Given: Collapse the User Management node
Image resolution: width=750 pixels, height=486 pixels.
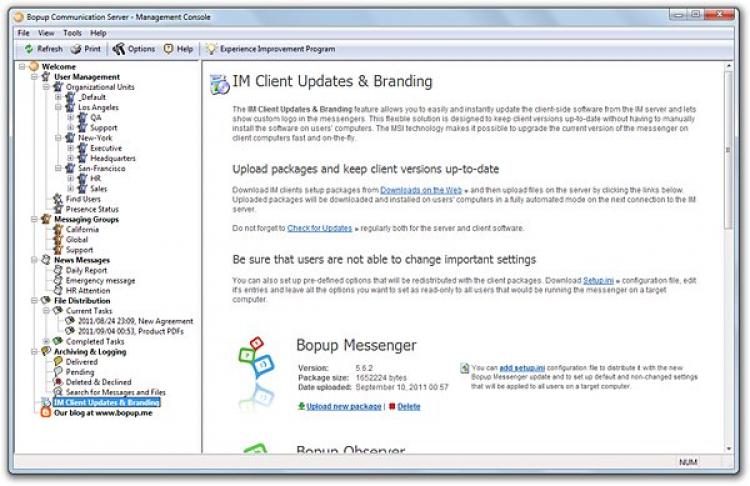Looking at the screenshot, I should click(34, 77).
